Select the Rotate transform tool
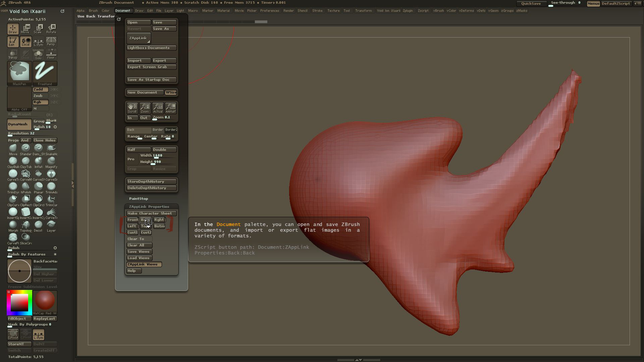644x362 pixels. tap(51, 29)
